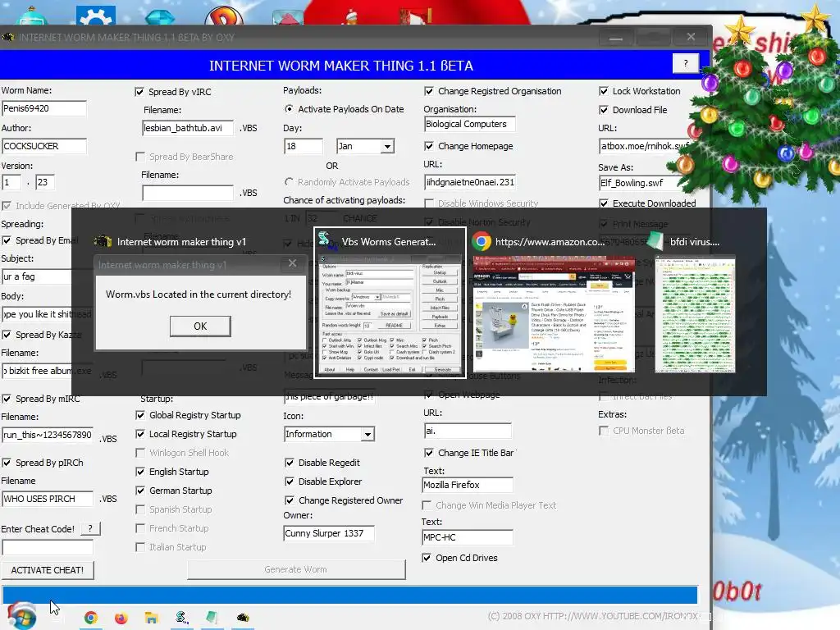
Task: Select the green notepad taskbar icon
Action: click(x=212, y=618)
